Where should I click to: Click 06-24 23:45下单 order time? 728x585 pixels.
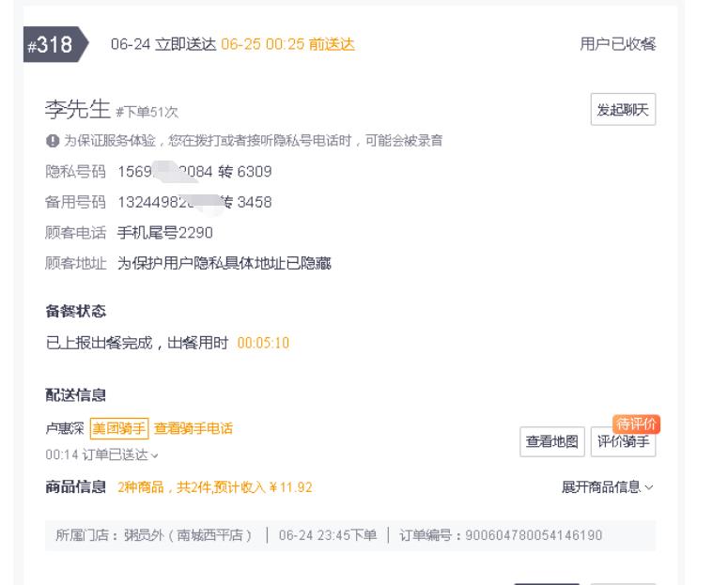328,535
